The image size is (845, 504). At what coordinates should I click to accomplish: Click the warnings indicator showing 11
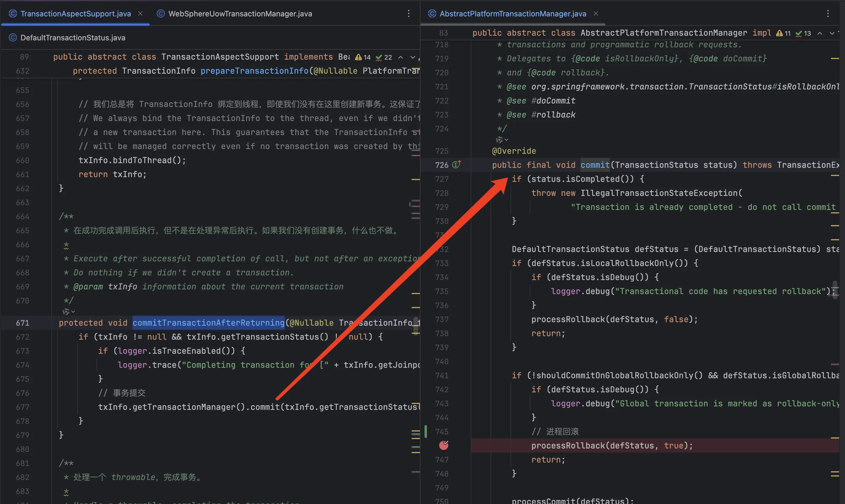[784, 33]
